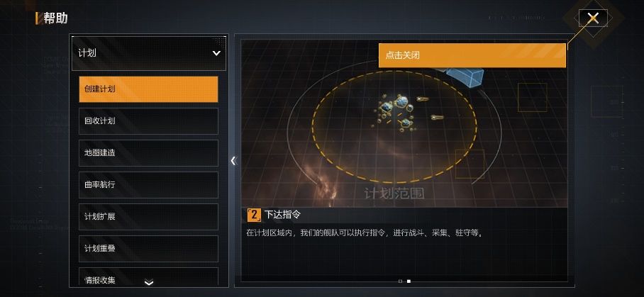Click the orange step 2 badge

254,215
